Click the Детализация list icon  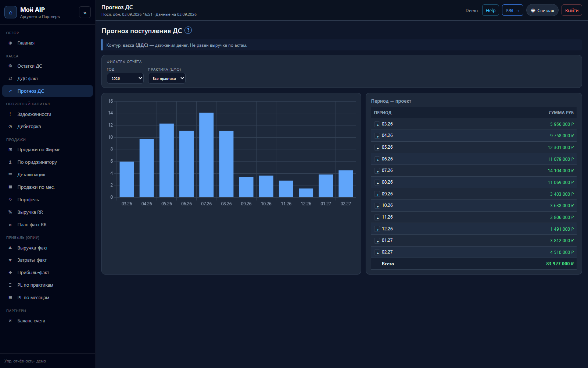tap(10, 175)
